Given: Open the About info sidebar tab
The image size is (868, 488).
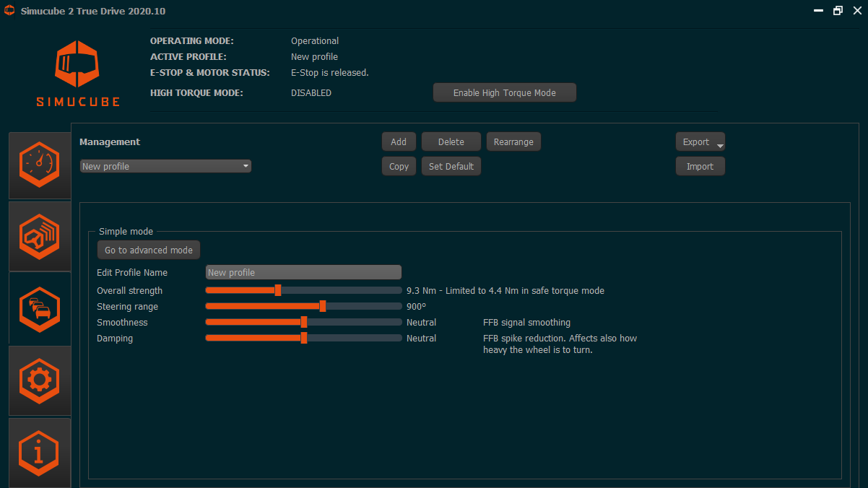Looking at the screenshot, I should pyautogui.click(x=40, y=453).
